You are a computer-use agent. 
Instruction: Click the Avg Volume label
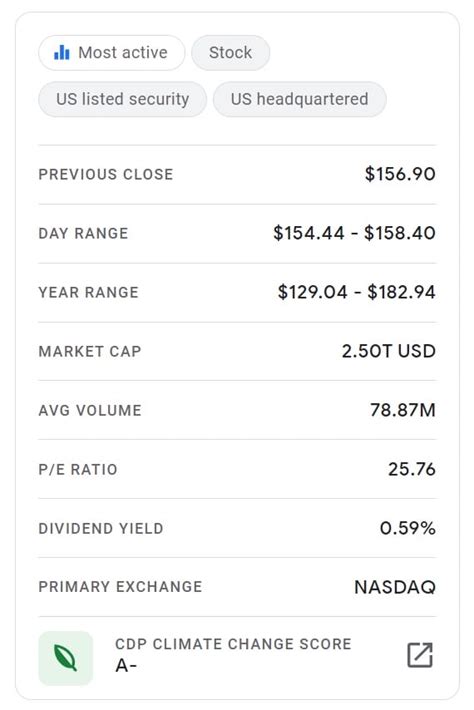90,410
